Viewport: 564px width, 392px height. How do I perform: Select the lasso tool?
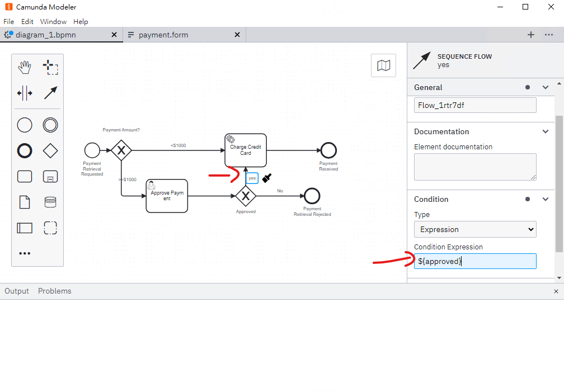pyautogui.click(x=50, y=67)
